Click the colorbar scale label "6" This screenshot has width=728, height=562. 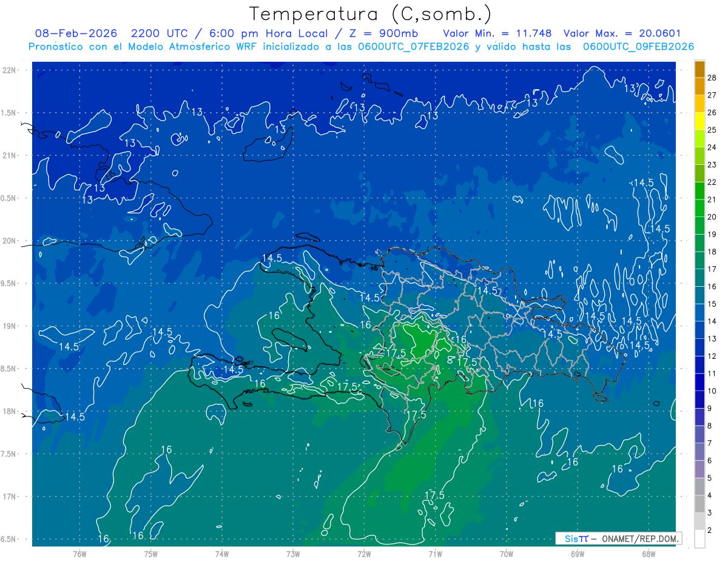(710, 461)
